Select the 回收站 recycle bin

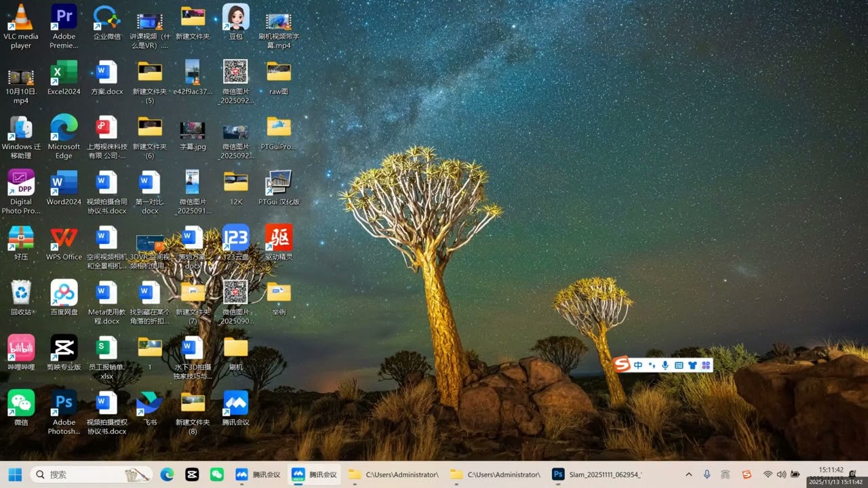tap(21, 298)
